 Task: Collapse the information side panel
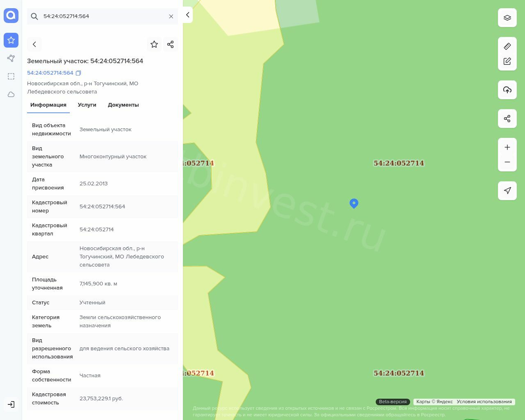click(x=187, y=15)
